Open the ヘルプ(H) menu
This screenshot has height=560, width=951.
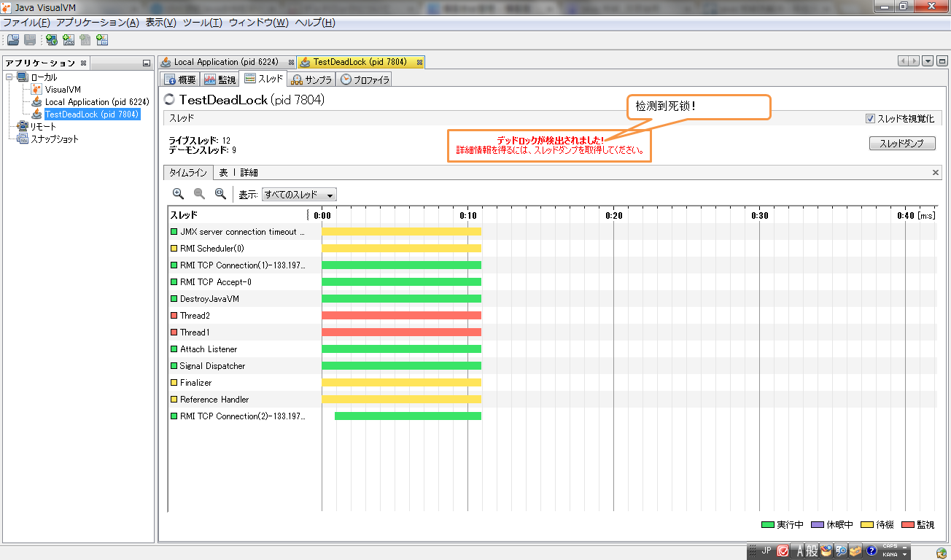click(315, 23)
